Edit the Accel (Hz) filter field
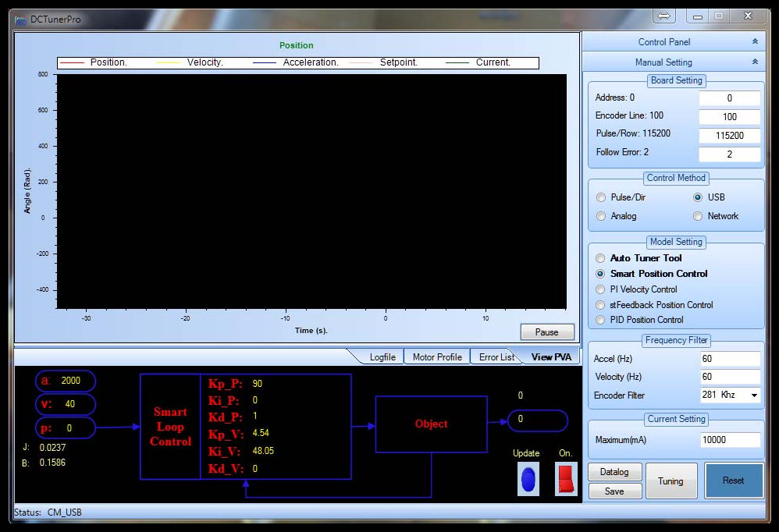779x532 pixels. (x=730, y=359)
